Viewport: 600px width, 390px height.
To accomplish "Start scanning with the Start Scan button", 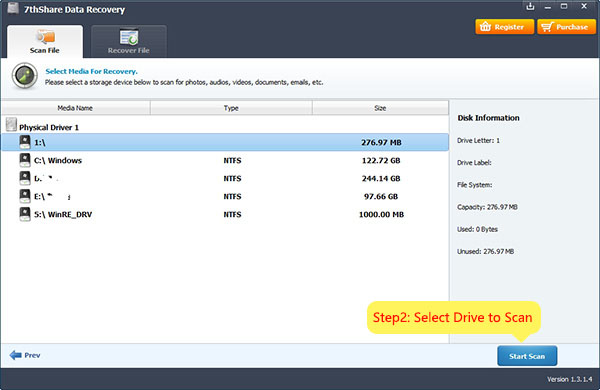I will coord(527,356).
